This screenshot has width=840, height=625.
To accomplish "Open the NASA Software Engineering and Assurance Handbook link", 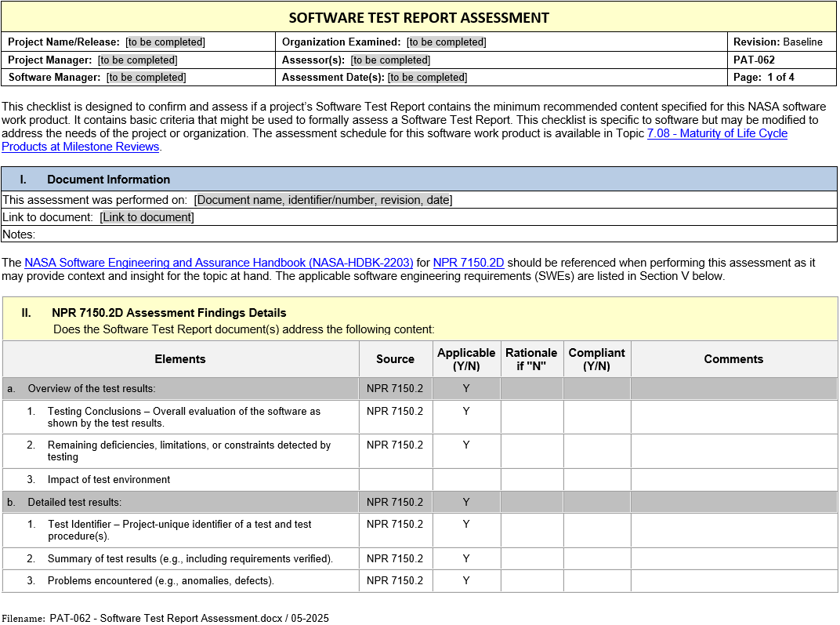I will (x=219, y=263).
